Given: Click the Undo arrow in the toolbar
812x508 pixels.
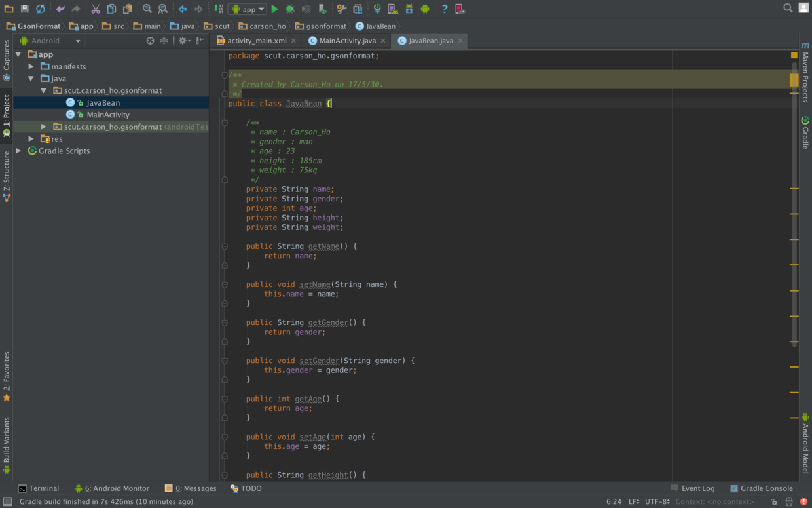Looking at the screenshot, I should coord(60,9).
